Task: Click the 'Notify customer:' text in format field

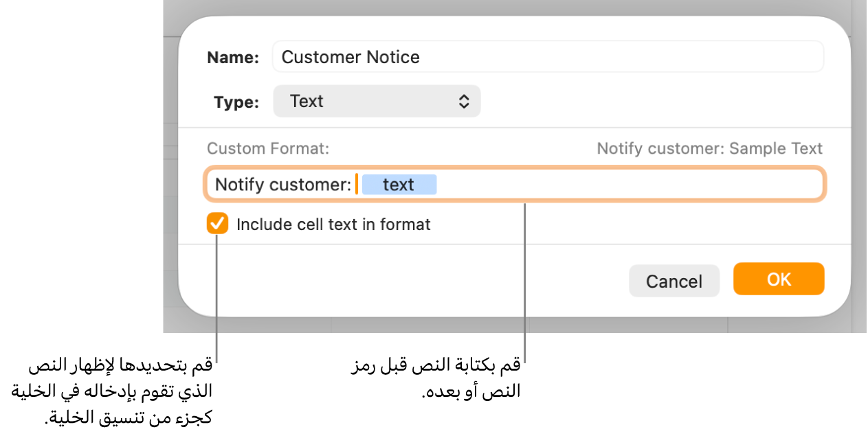Action: click(283, 185)
